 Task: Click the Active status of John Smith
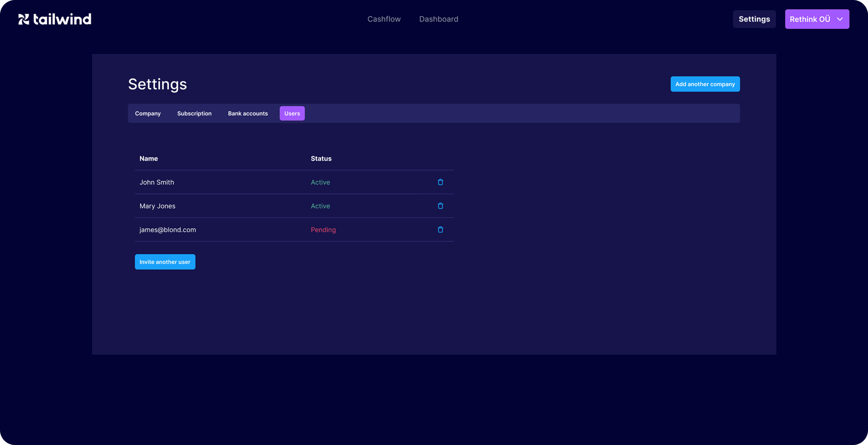(320, 182)
